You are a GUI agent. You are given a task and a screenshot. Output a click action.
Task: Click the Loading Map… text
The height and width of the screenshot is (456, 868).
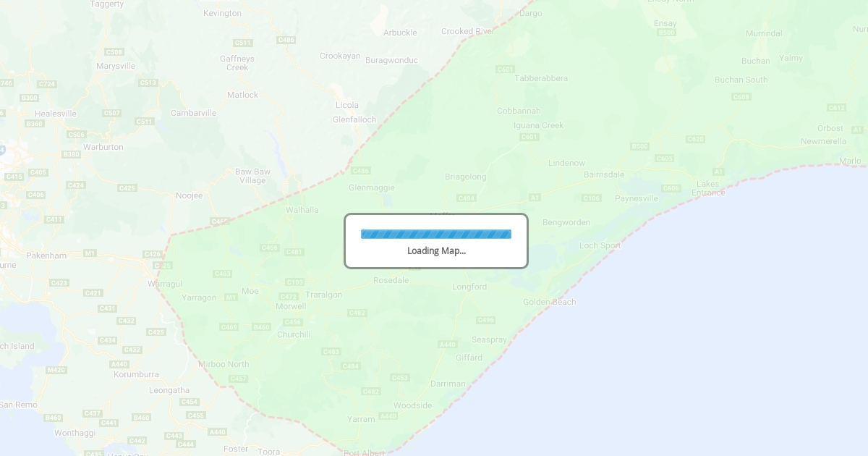click(436, 251)
